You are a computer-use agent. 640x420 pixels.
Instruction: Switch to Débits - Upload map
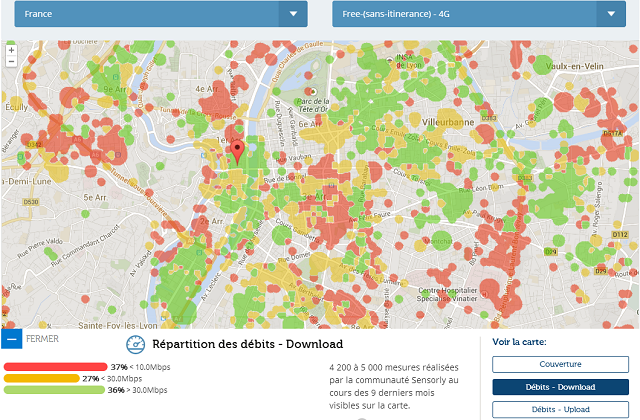[560, 409]
